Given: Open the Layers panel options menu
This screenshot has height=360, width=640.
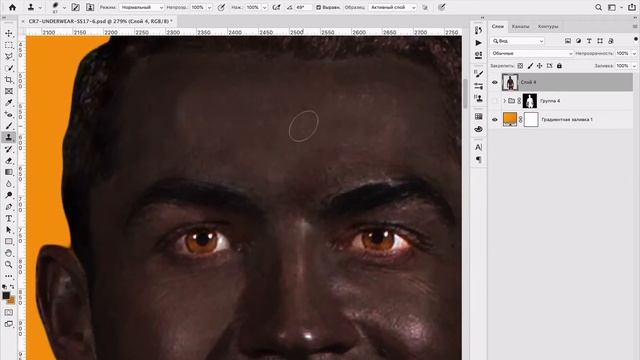Looking at the screenshot, I should point(635,27).
